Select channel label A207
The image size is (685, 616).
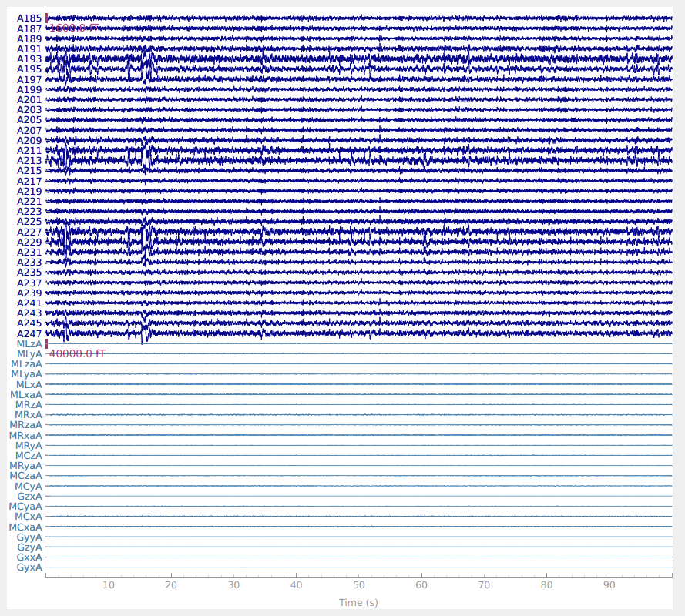coord(29,130)
